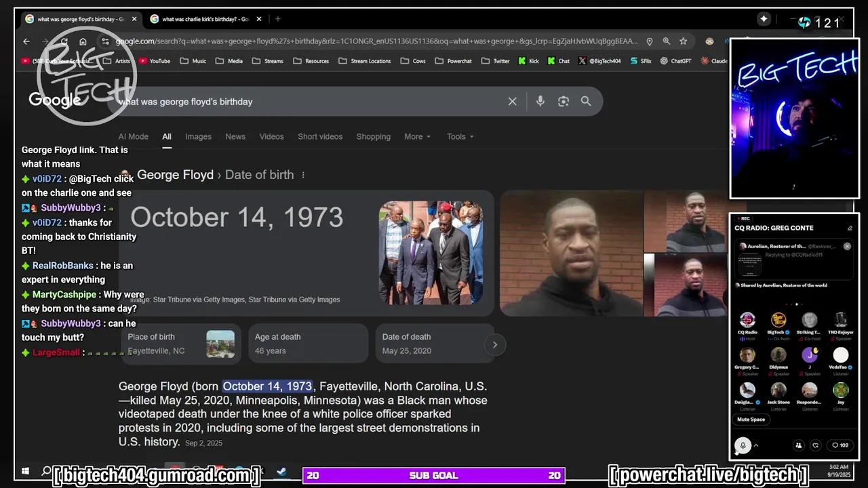Select the Jack Stone listener avatar
This screenshot has height=488, width=868.
778,390
